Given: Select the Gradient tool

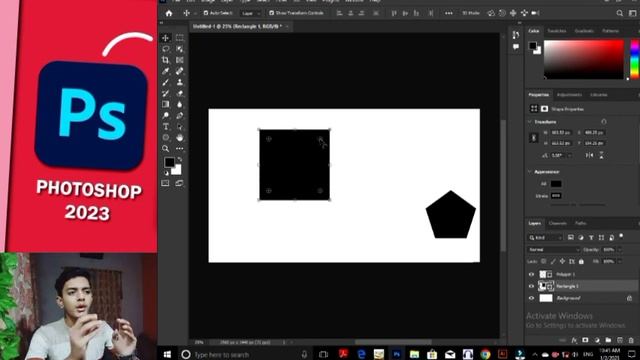Looking at the screenshot, I should 165,104.
